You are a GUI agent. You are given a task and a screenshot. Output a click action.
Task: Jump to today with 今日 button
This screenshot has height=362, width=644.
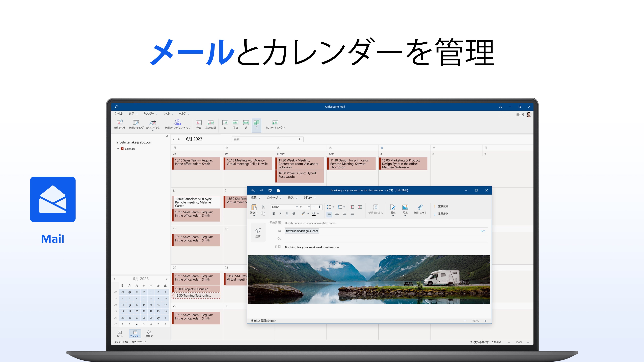199,124
